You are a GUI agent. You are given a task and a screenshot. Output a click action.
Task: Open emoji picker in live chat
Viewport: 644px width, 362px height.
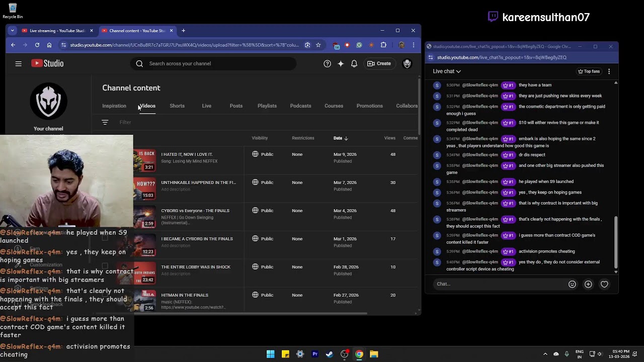pos(572,284)
